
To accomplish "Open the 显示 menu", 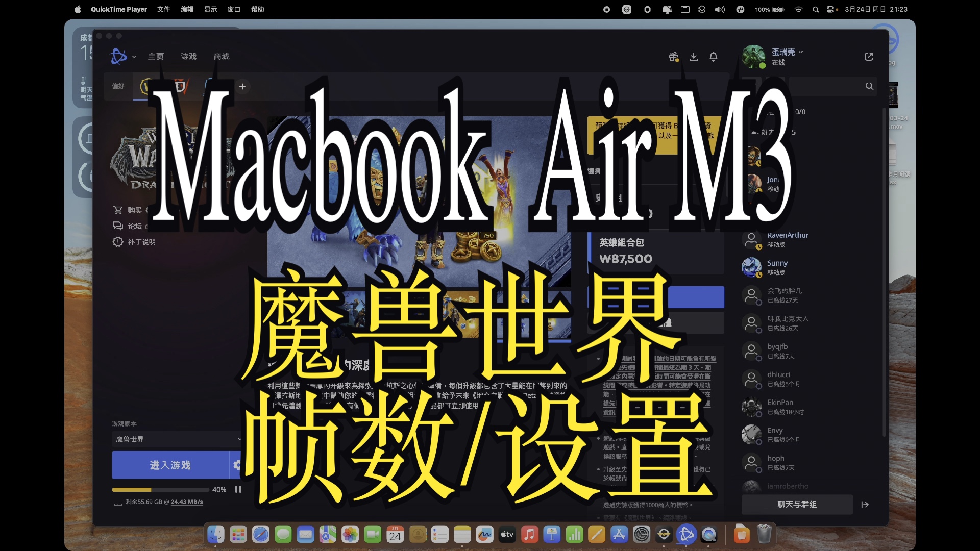I will [210, 9].
